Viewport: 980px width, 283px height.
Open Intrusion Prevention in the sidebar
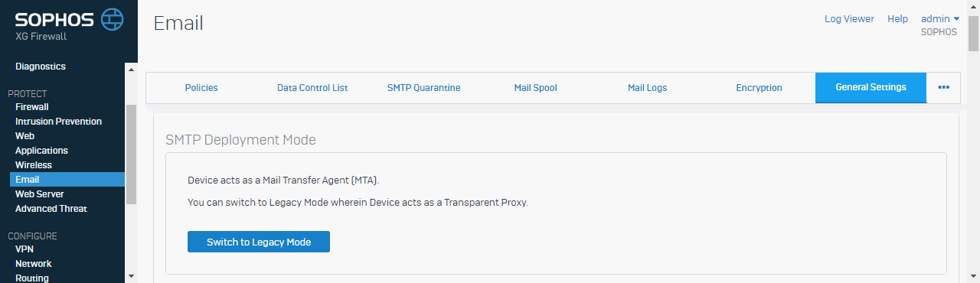coord(58,122)
